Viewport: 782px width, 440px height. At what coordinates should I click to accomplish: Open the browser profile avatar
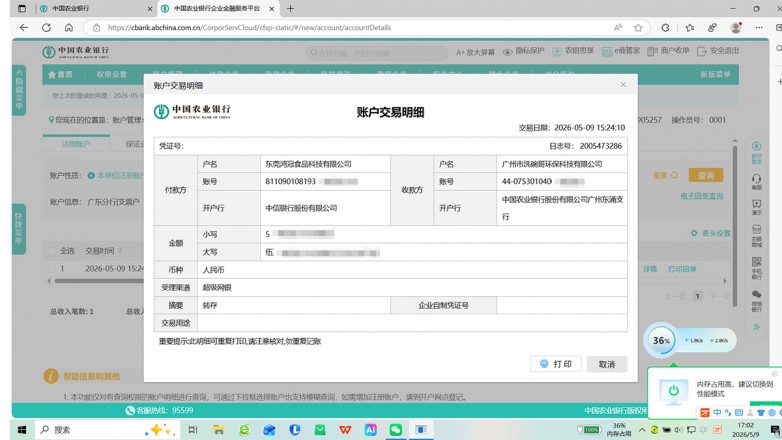[736, 27]
